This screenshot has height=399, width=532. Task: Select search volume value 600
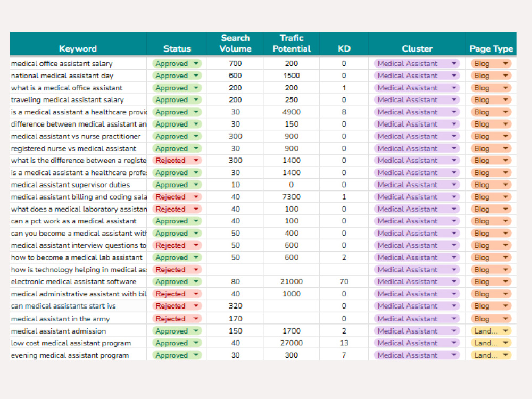(235, 76)
